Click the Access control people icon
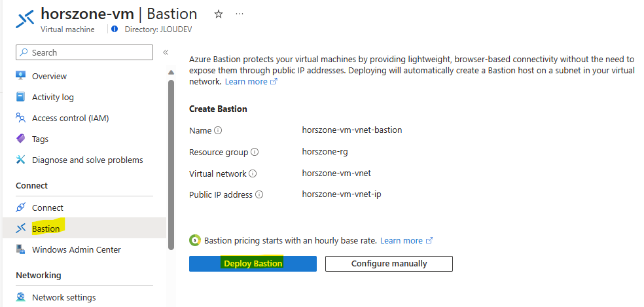 [20, 118]
